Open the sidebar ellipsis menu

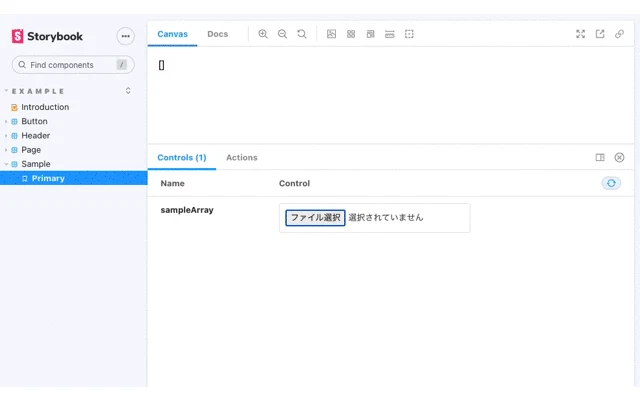[x=125, y=36]
